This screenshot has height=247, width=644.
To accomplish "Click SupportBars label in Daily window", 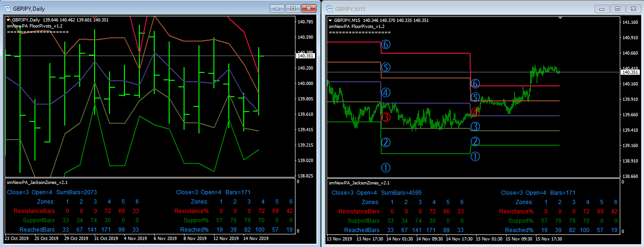I will tap(39, 220).
